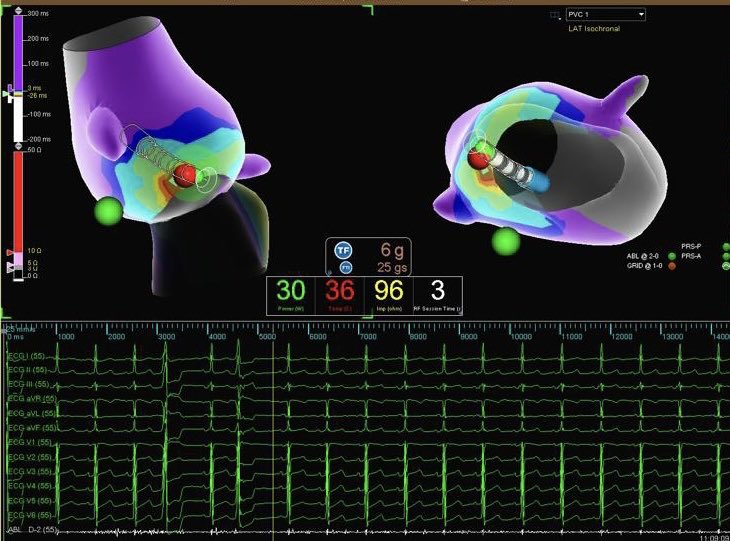
Task: Select the ECG V4 channel label
Action: point(30,486)
